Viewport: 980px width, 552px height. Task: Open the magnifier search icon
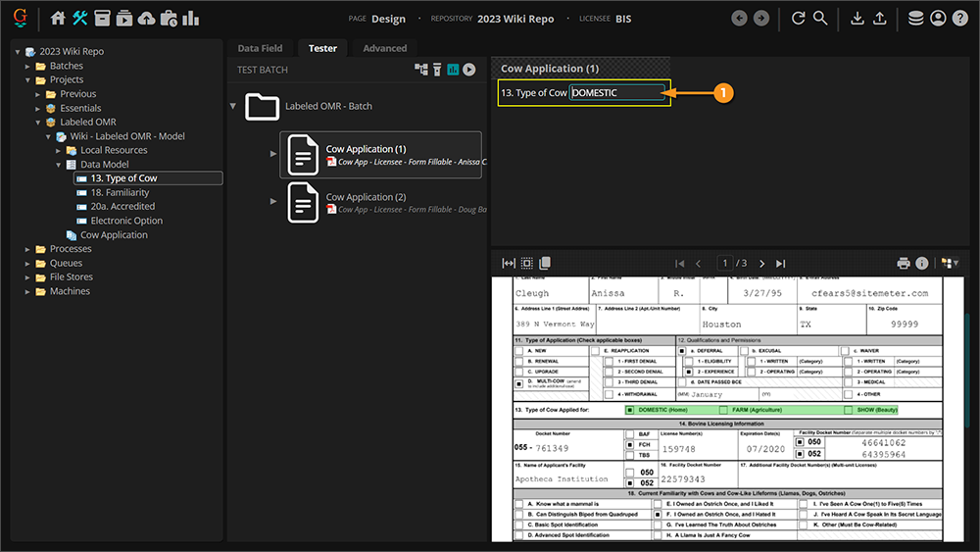tap(820, 18)
